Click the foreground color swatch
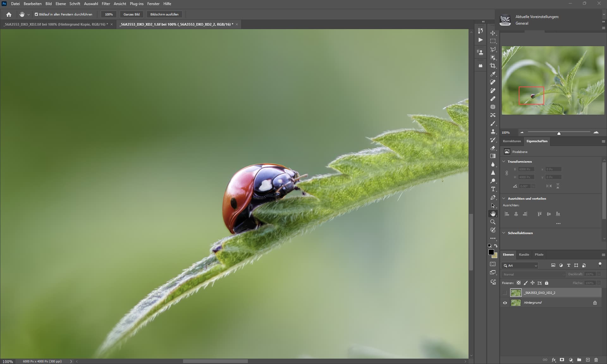 pyautogui.click(x=491, y=252)
